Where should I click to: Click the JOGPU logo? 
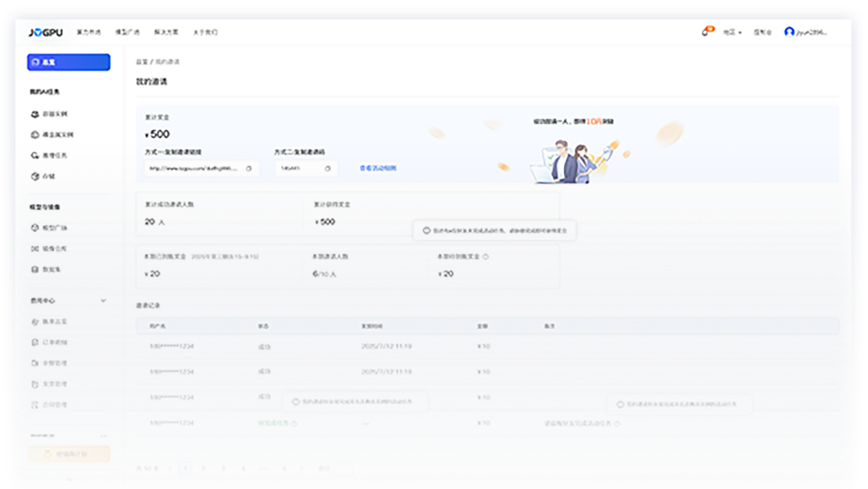pyautogui.click(x=46, y=32)
